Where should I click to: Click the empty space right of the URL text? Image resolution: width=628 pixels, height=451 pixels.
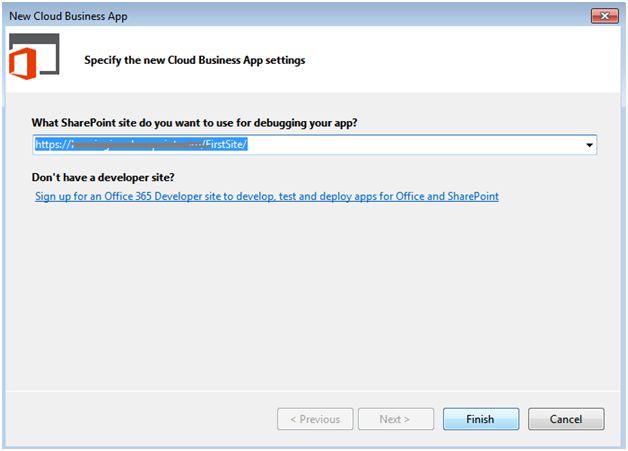(420, 145)
